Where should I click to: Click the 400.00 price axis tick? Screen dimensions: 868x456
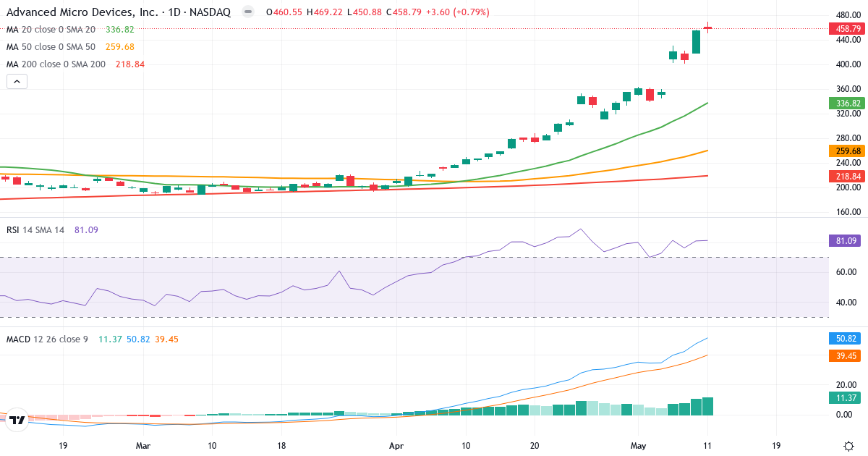847,64
